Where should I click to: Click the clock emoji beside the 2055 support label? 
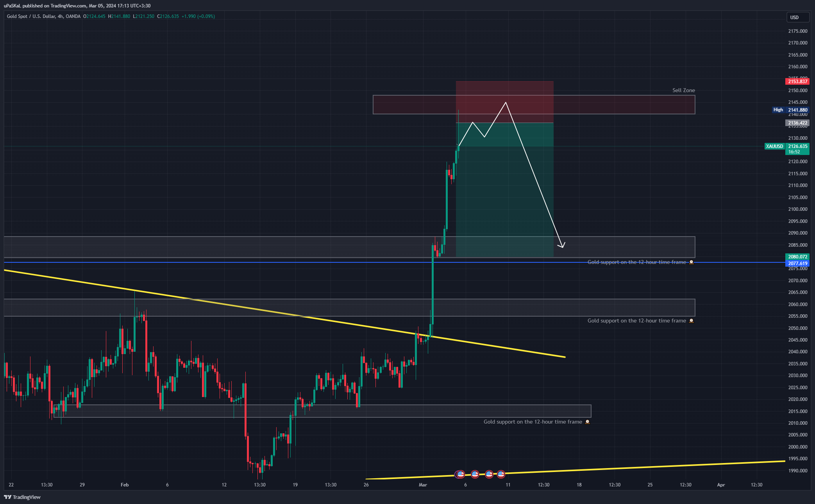pyautogui.click(x=691, y=321)
